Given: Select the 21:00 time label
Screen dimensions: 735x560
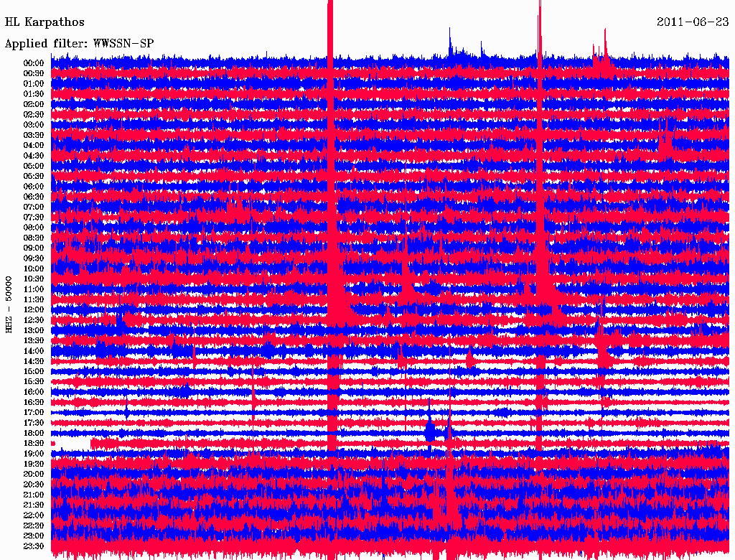Looking at the screenshot, I should [x=34, y=495].
